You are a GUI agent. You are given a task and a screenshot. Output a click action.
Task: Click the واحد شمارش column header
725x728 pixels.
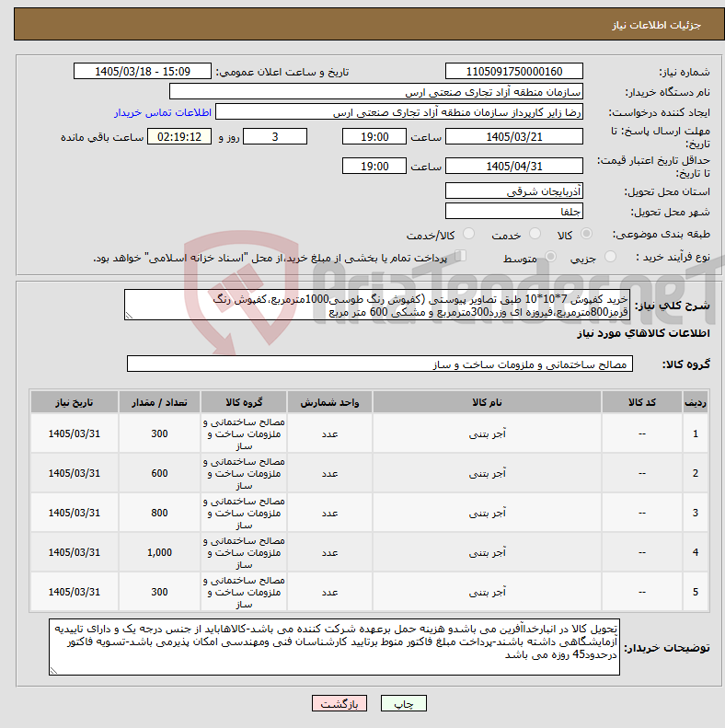click(329, 402)
